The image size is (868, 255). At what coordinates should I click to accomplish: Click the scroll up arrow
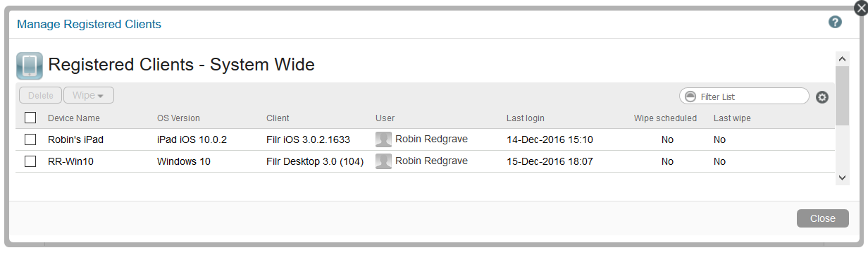click(842, 58)
